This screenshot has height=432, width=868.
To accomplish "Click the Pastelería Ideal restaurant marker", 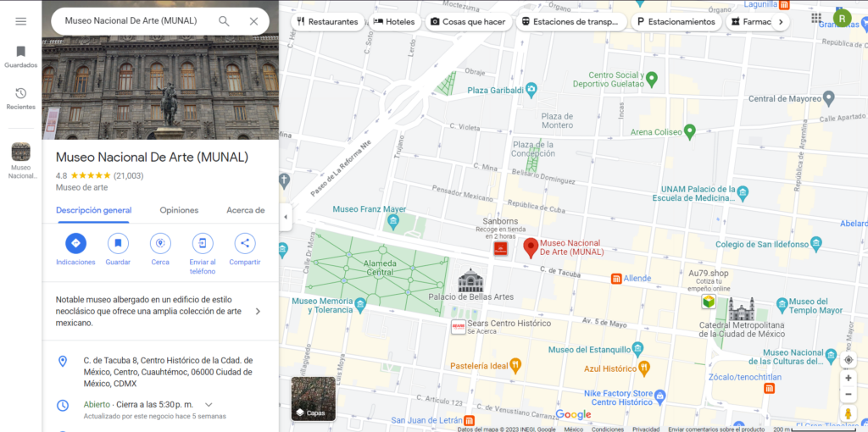I will pos(516,365).
